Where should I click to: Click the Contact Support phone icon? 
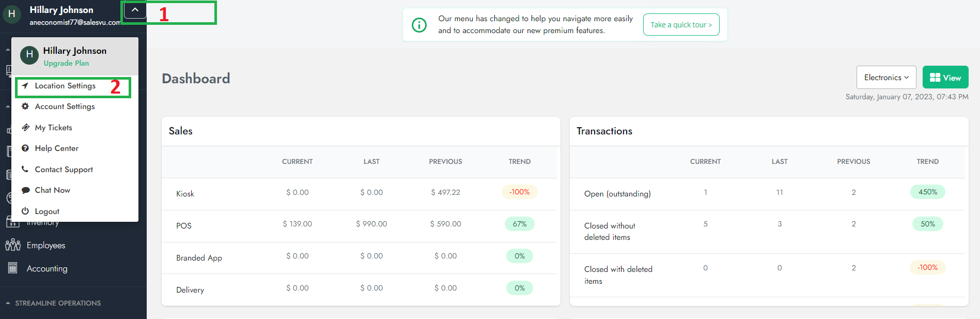click(x=25, y=169)
